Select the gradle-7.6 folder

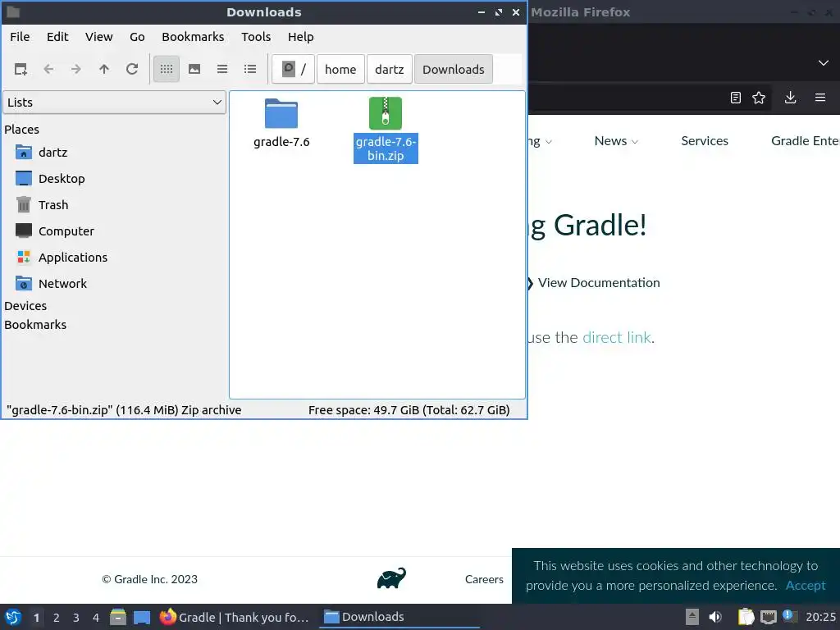[281, 123]
